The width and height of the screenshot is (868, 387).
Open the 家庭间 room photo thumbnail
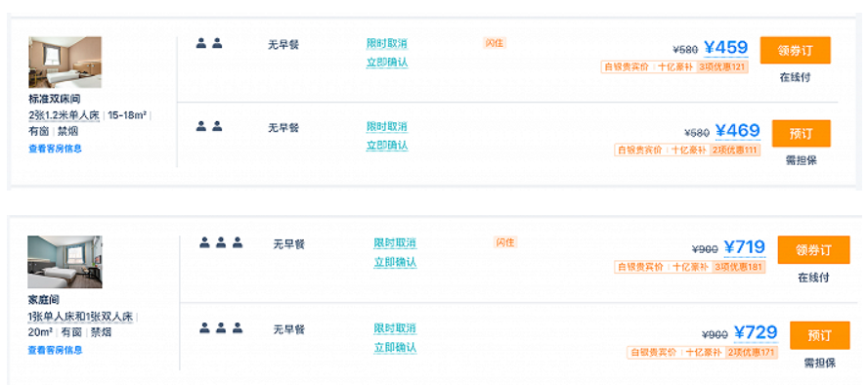tap(65, 262)
